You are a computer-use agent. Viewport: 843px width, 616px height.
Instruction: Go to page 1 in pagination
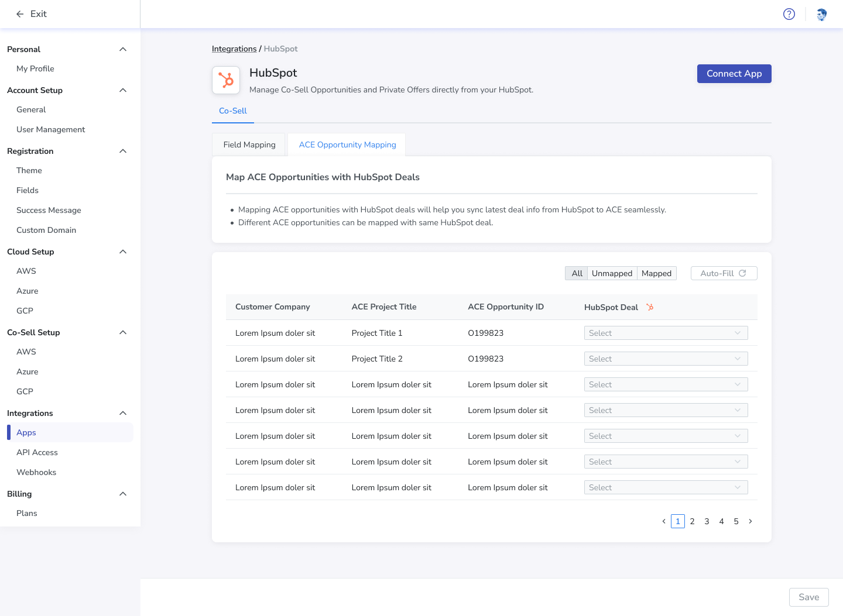click(x=678, y=521)
